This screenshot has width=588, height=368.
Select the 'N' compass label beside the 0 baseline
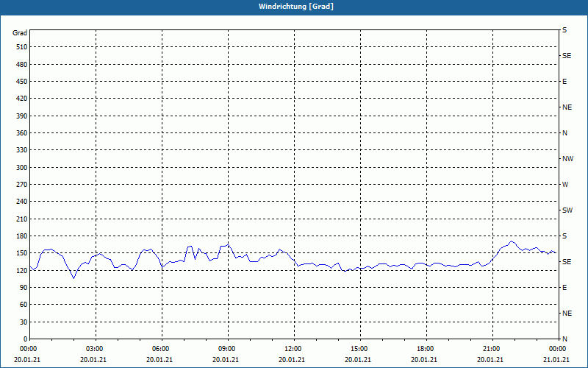coord(564,339)
